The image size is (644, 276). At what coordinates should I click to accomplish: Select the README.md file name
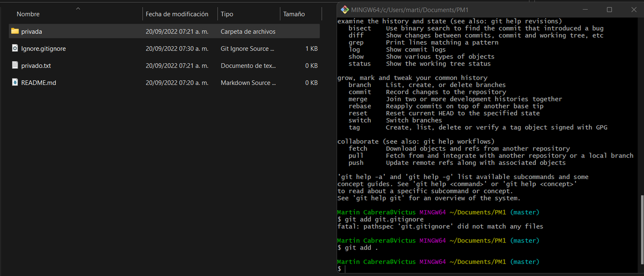(x=39, y=83)
